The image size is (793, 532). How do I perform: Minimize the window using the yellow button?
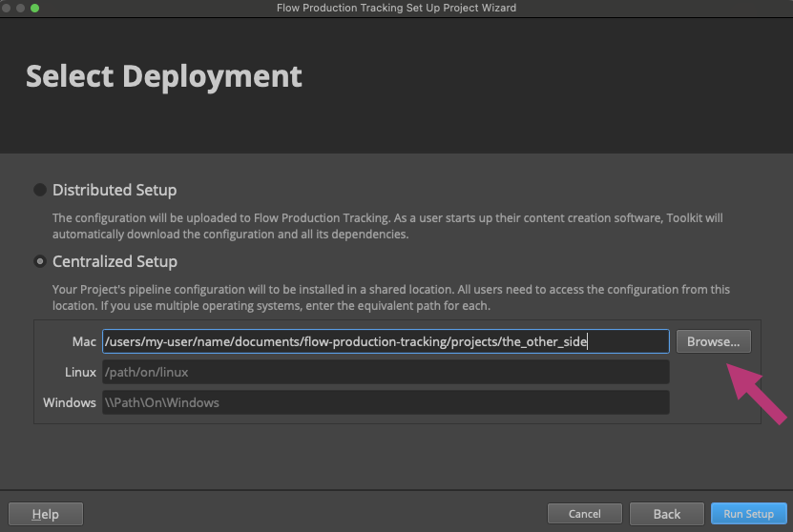coord(21,8)
